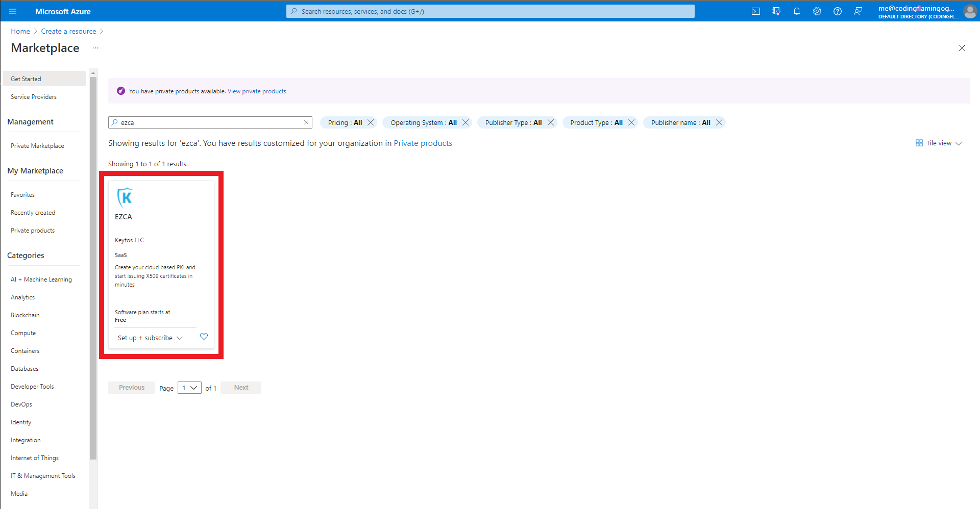The height and width of the screenshot is (509, 980).
Task: Select the Analytics category
Action: click(22, 297)
